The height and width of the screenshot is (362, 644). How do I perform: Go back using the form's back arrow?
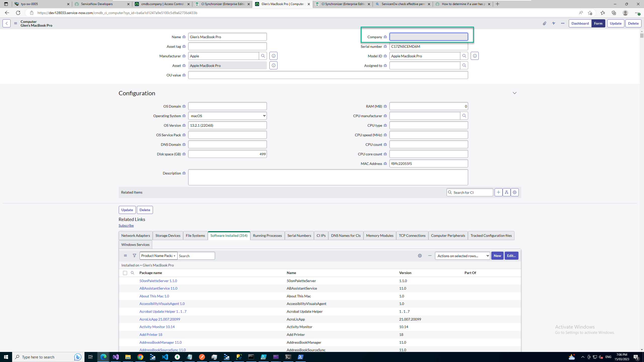tap(7, 23)
